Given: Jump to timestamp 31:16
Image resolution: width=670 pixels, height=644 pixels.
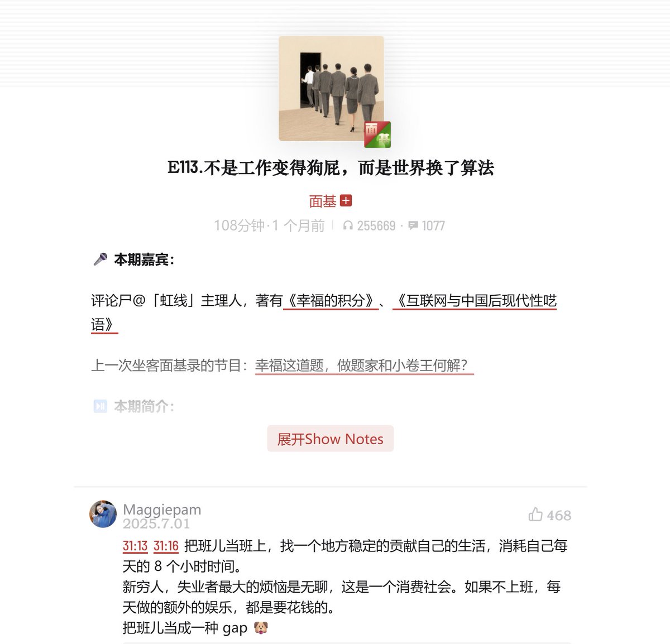Looking at the screenshot, I should click(166, 546).
